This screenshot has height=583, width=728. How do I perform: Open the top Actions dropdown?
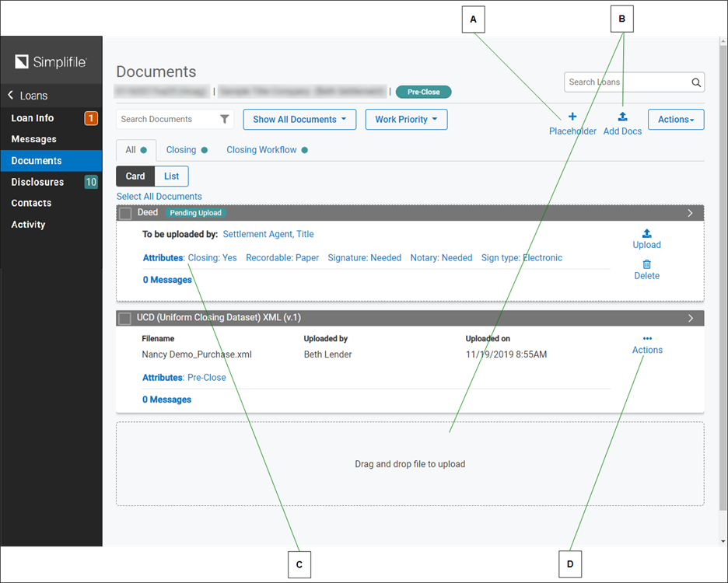click(676, 119)
